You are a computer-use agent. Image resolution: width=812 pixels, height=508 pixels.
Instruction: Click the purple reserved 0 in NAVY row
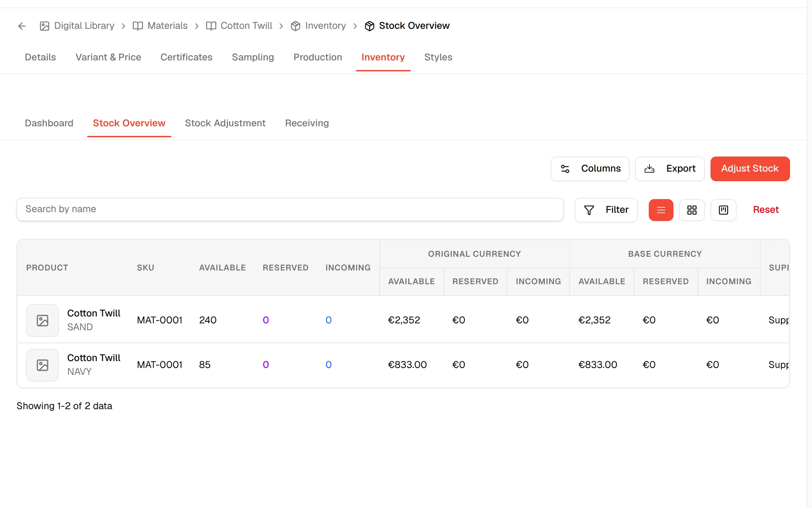click(x=266, y=365)
